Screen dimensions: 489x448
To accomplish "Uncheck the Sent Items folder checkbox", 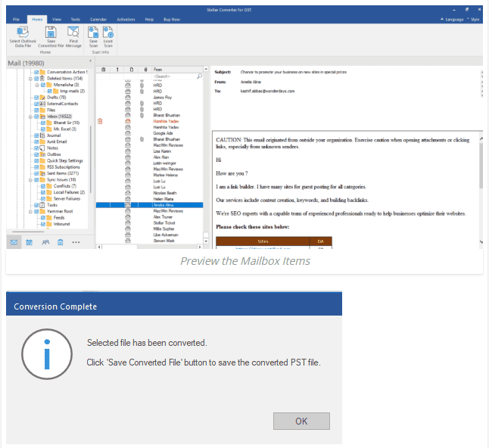I will click(35, 173).
